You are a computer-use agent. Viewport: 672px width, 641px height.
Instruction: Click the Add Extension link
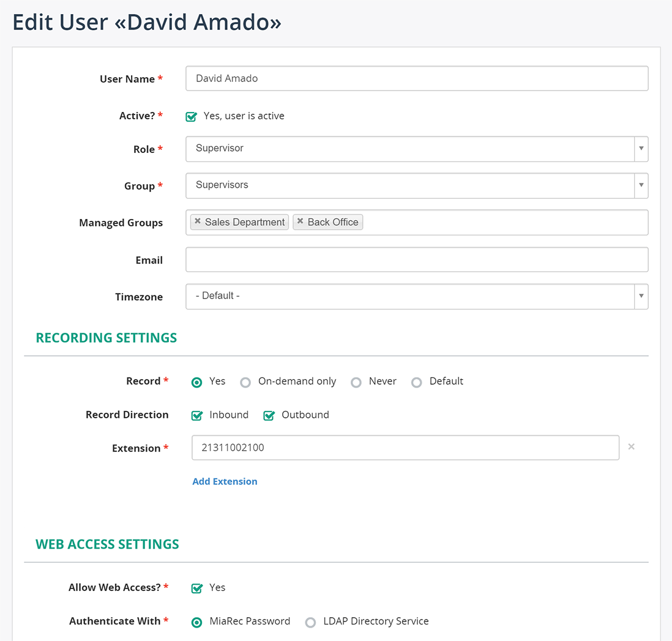point(225,481)
